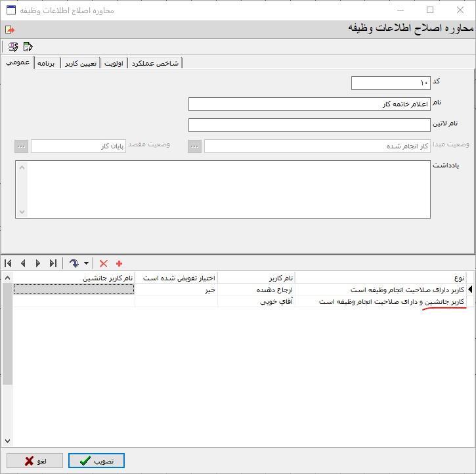Click the نام لاتین text field
This screenshot has width=476, height=474.
[309, 125]
